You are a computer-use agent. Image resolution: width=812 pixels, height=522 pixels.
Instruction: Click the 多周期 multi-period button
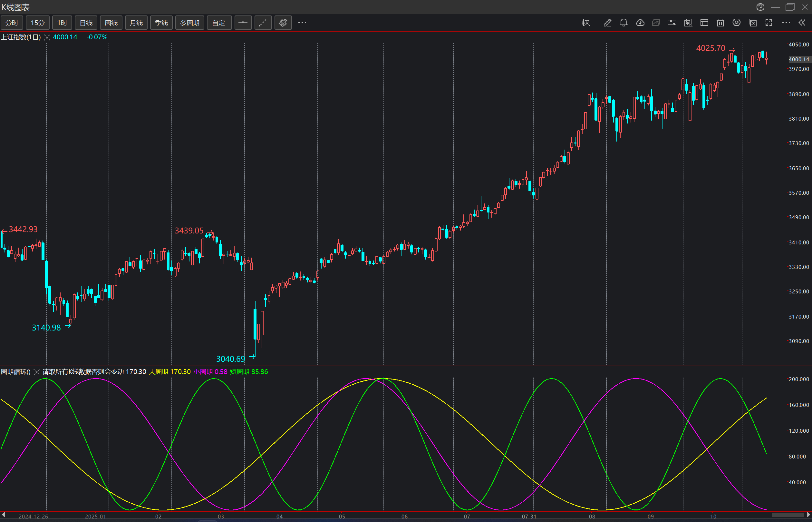click(x=189, y=23)
